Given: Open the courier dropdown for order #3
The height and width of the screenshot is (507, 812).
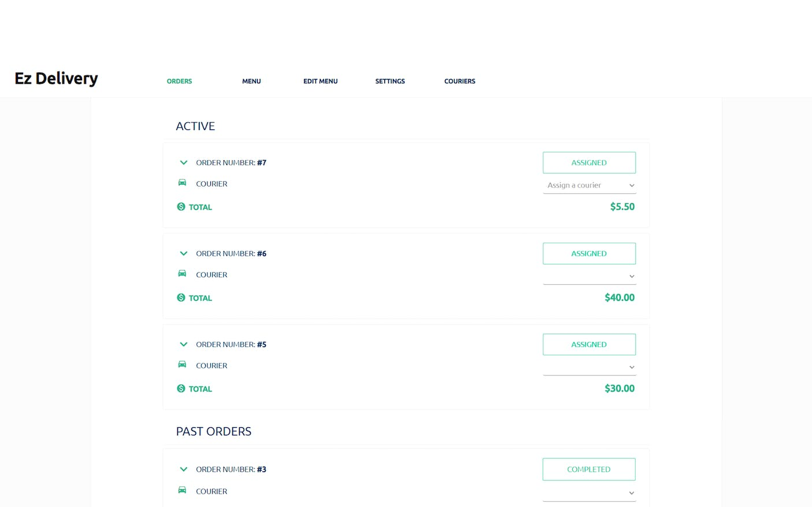Looking at the screenshot, I should [589, 493].
